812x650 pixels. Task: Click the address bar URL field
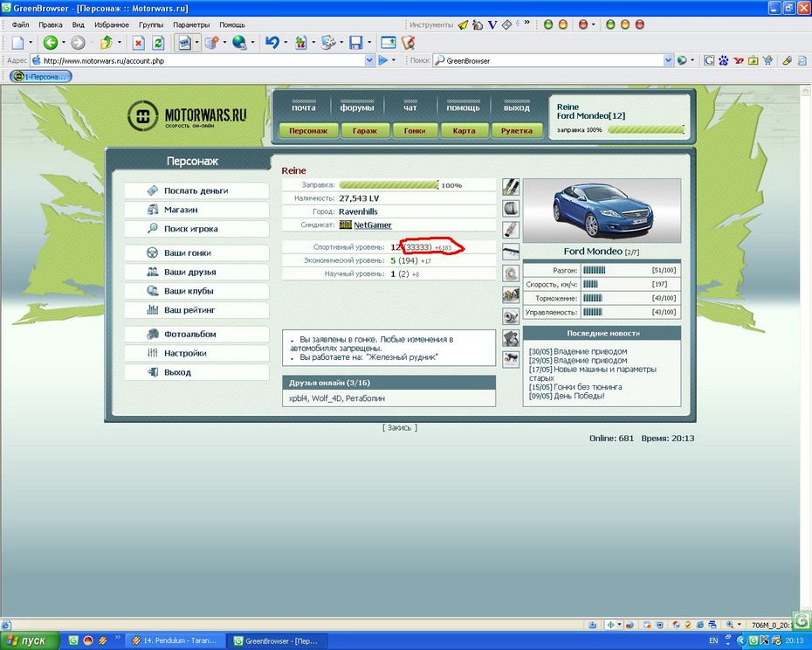(203, 60)
